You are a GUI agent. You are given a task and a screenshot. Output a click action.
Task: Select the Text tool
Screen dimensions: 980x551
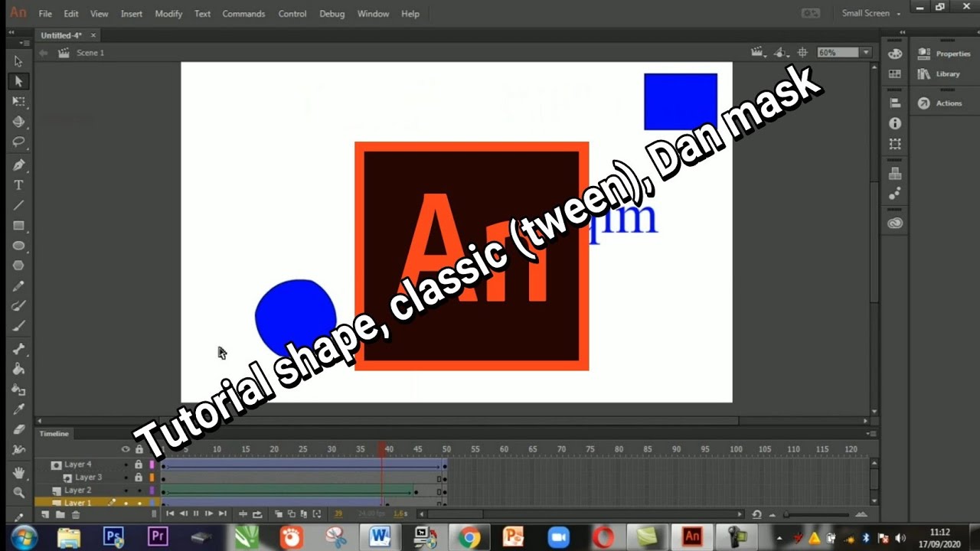[x=18, y=185]
